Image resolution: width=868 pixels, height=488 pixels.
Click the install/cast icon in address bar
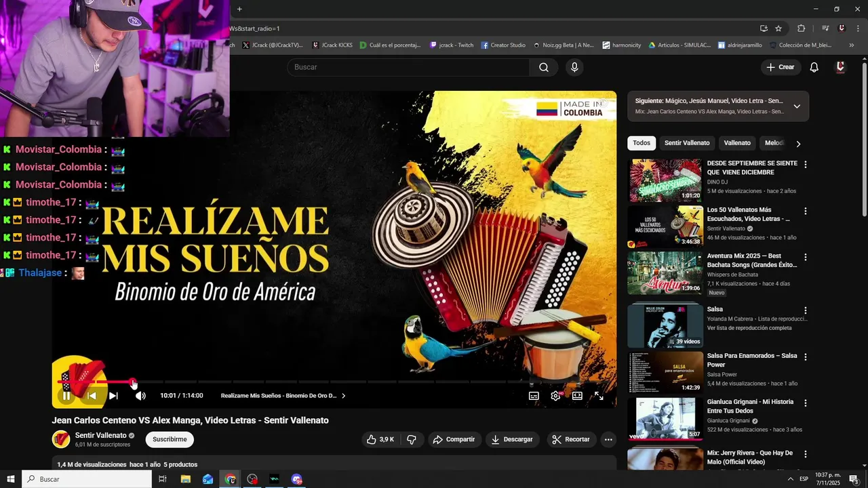[x=764, y=28]
